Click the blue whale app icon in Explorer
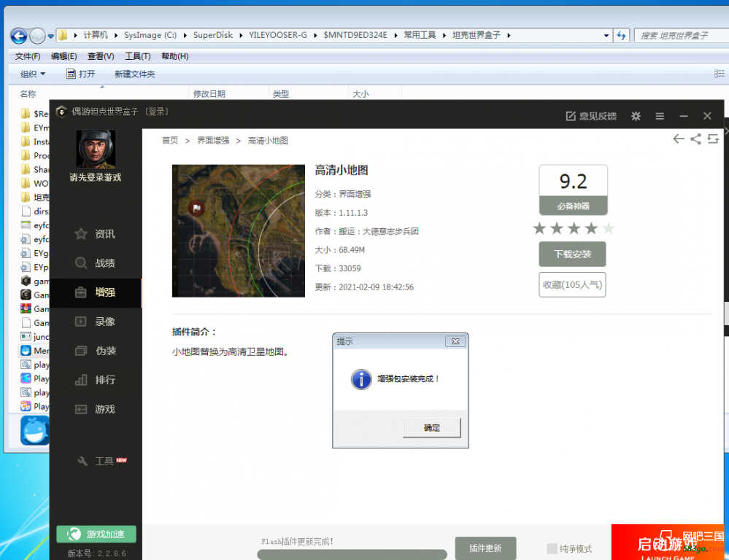This screenshot has height=560, width=729. pos(35,430)
